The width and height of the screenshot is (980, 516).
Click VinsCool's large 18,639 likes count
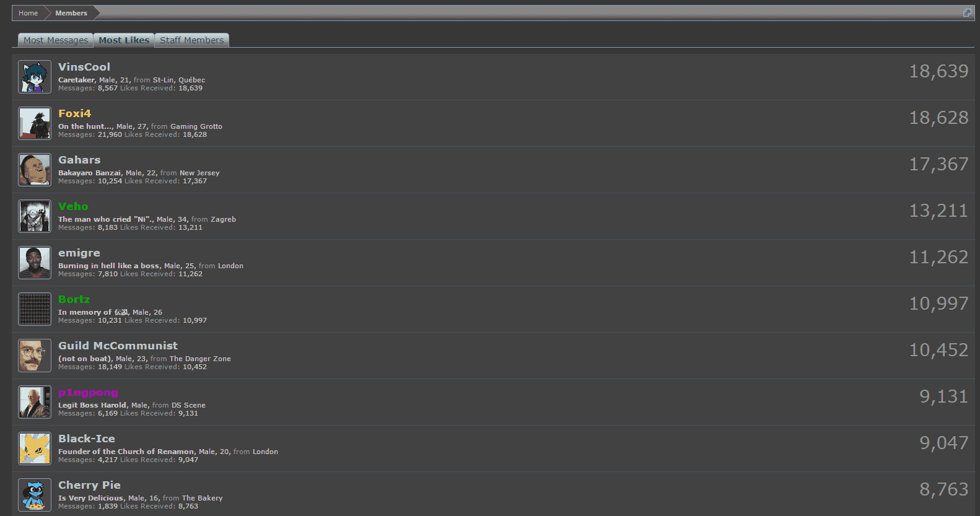938,71
